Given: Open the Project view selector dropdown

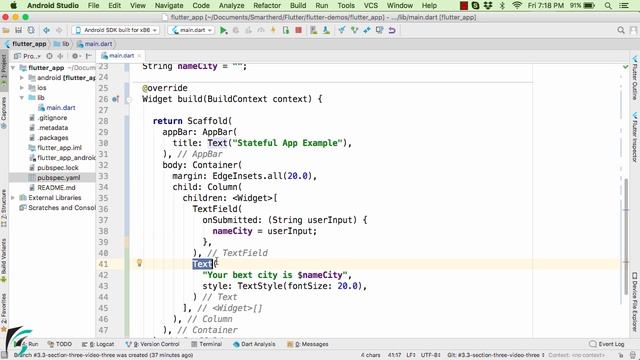Looking at the screenshot, I should pyautogui.click(x=27, y=56).
